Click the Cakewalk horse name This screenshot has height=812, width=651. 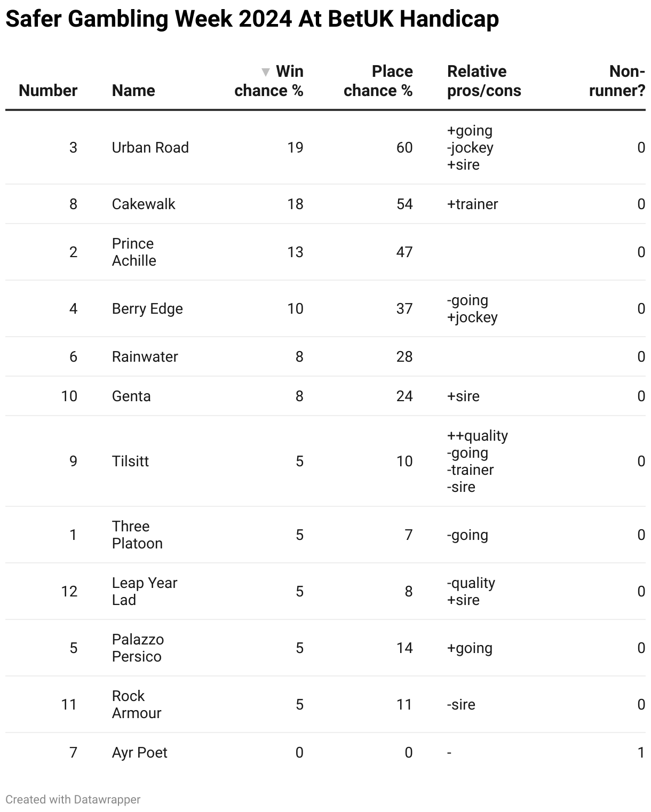144,204
